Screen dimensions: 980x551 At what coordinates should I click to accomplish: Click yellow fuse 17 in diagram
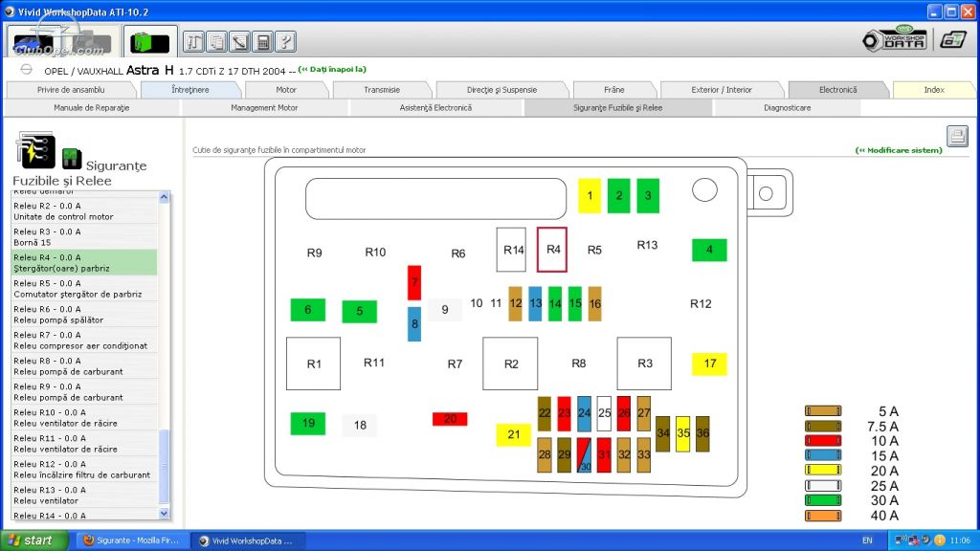pos(709,364)
